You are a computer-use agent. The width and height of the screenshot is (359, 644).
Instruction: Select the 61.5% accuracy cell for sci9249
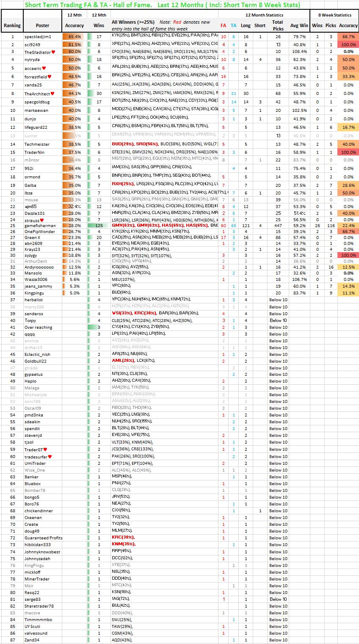tap(75, 44)
